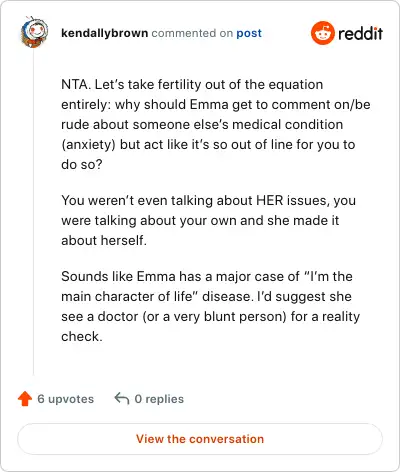Image resolution: width=400 pixels, height=472 pixels.
Task: Click the reddit wordmark text
Action: click(360, 33)
